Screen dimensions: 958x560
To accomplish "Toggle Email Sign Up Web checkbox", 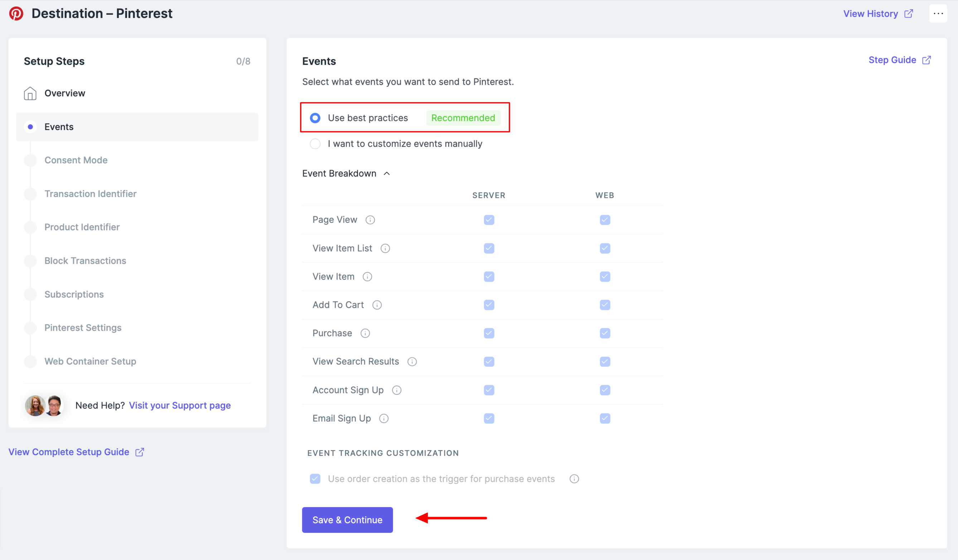I will tap(605, 419).
